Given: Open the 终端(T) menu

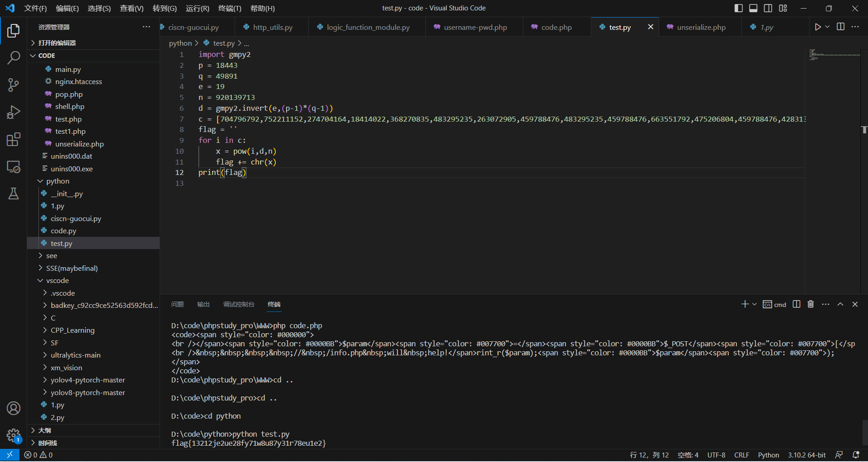Looking at the screenshot, I should coord(230,8).
